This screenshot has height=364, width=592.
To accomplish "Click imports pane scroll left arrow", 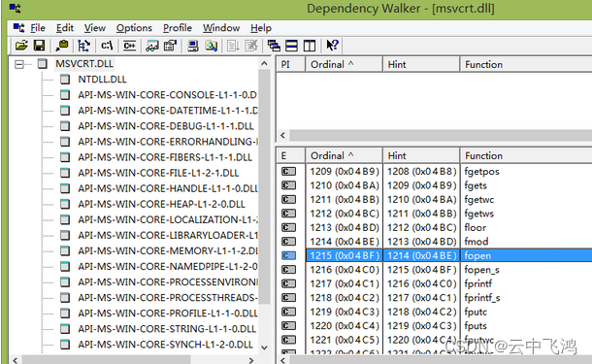I will [x=282, y=135].
